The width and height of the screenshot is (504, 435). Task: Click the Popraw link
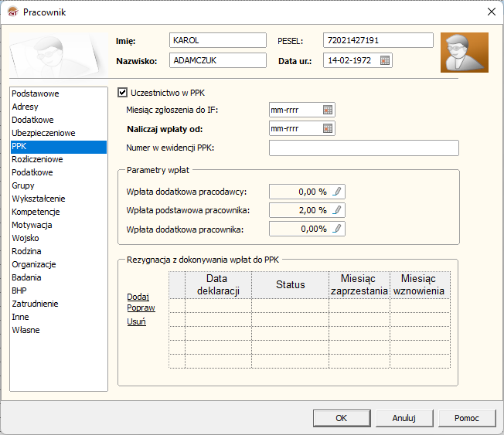point(141,308)
